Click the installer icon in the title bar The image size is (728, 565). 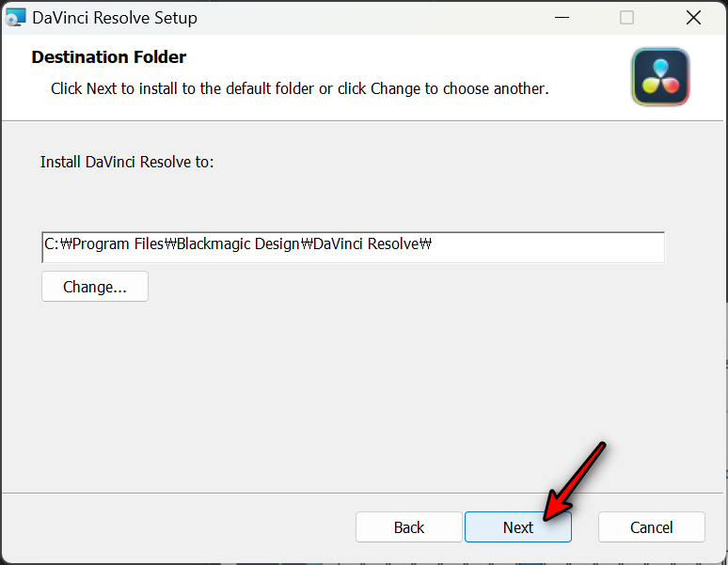pos(15,18)
